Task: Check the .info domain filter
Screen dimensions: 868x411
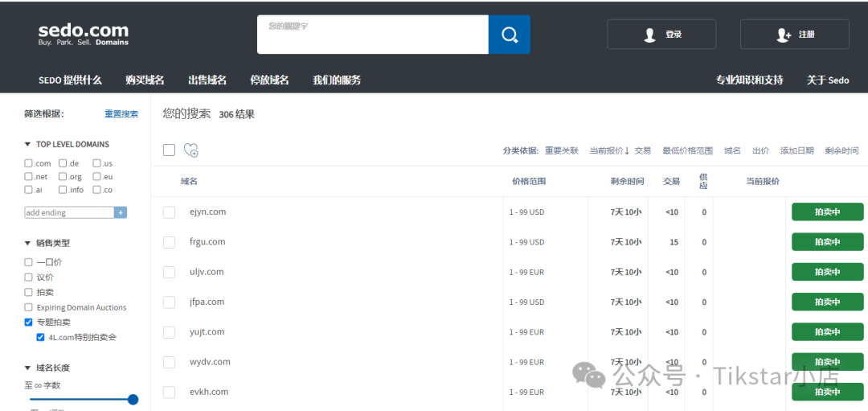Action: pos(63,190)
